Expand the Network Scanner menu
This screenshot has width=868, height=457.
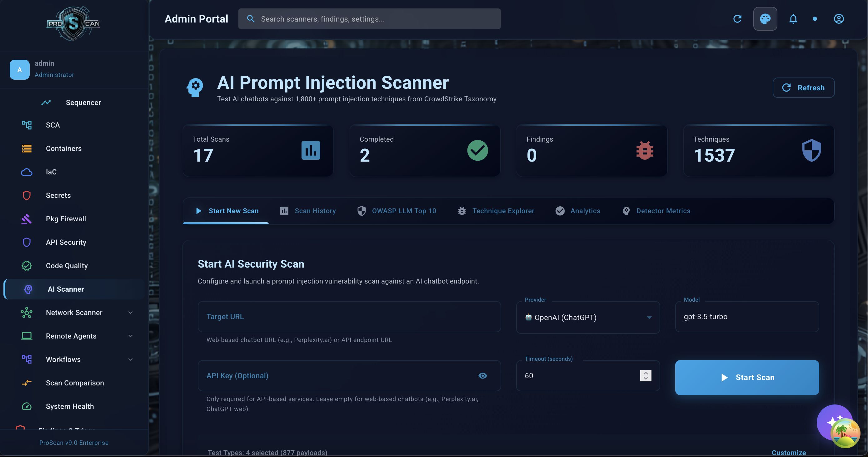tap(74, 313)
